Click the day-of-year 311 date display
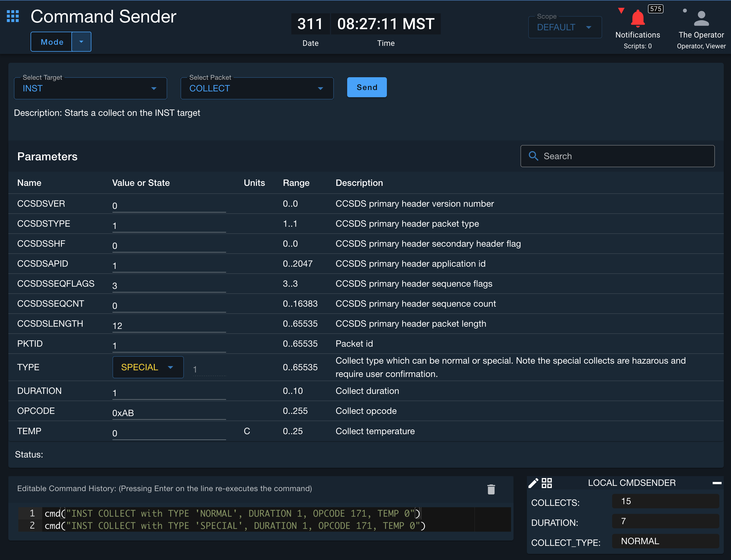731x560 pixels. (310, 24)
